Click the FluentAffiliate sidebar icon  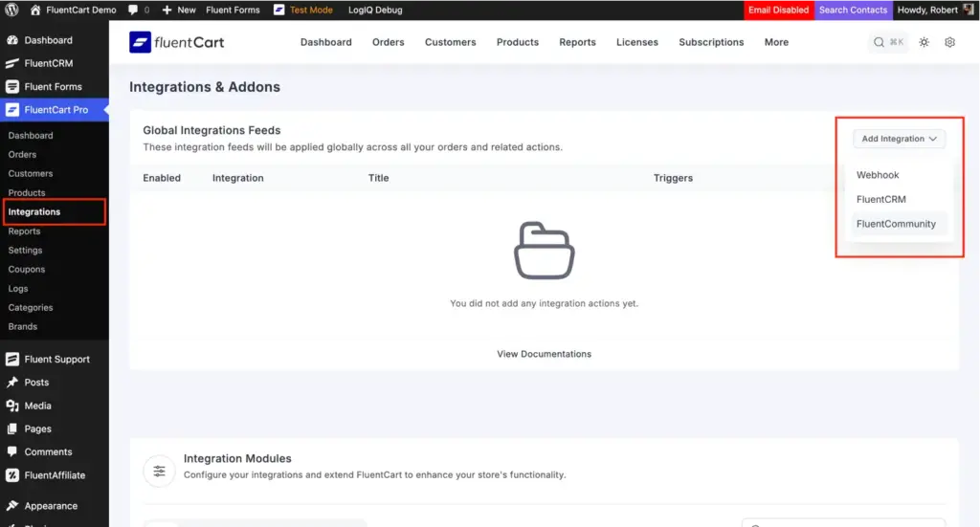coord(11,475)
